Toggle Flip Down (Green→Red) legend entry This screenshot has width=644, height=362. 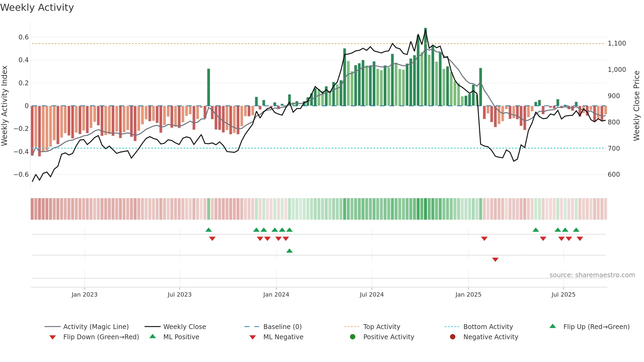(x=94, y=337)
